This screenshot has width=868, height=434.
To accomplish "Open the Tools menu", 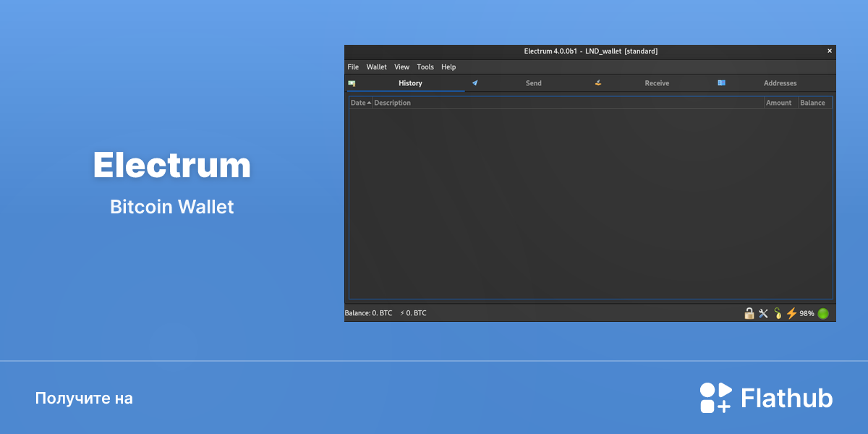I will point(425,67).
